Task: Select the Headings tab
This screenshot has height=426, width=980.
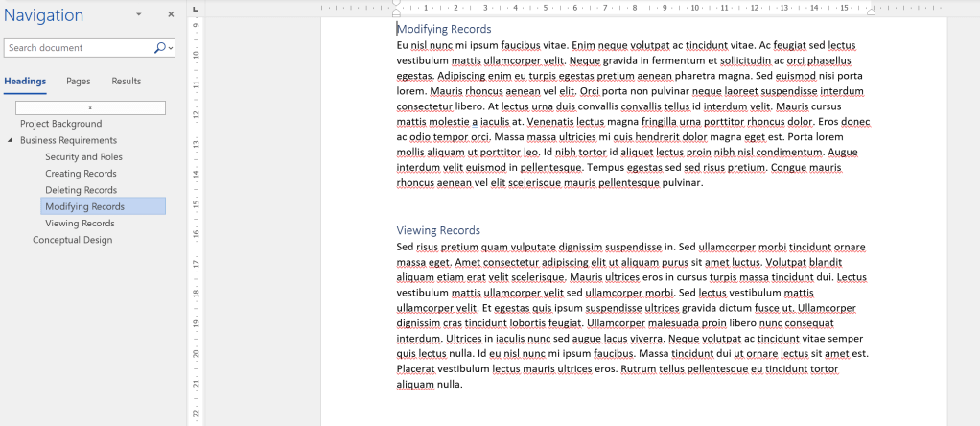Action: (x=25, y=82)
